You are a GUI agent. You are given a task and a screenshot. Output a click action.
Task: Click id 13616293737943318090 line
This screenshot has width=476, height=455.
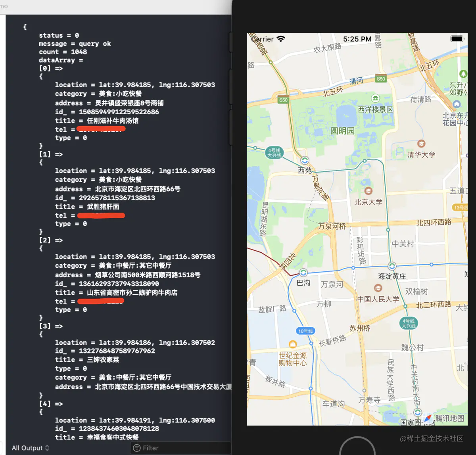tap(107, 284)
